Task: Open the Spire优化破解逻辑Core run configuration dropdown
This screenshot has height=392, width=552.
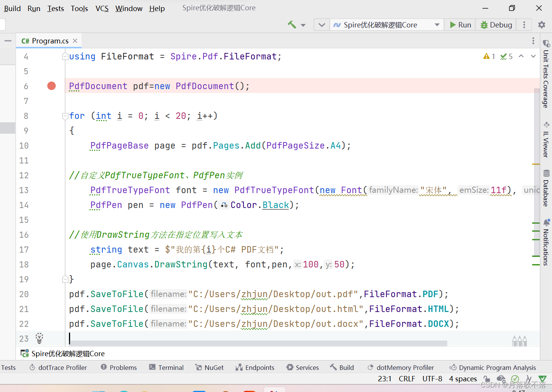Action: (x=386, y=24)
